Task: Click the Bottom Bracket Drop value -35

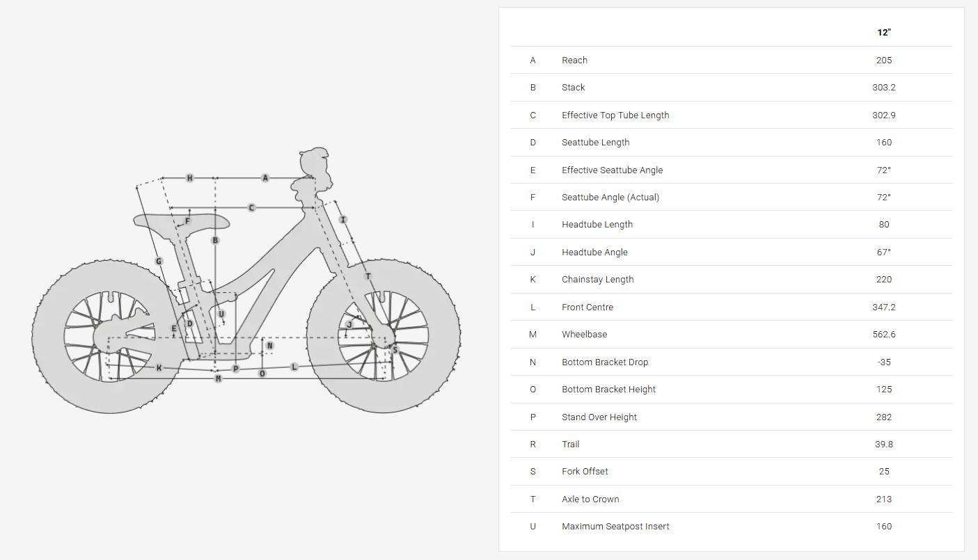Action: (x=884, y=362)
